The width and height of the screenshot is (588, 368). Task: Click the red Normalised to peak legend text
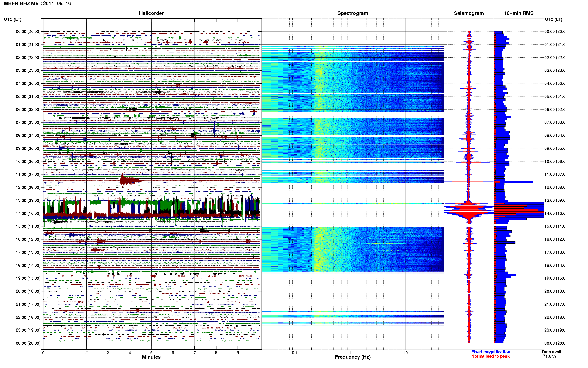point(490,356)
